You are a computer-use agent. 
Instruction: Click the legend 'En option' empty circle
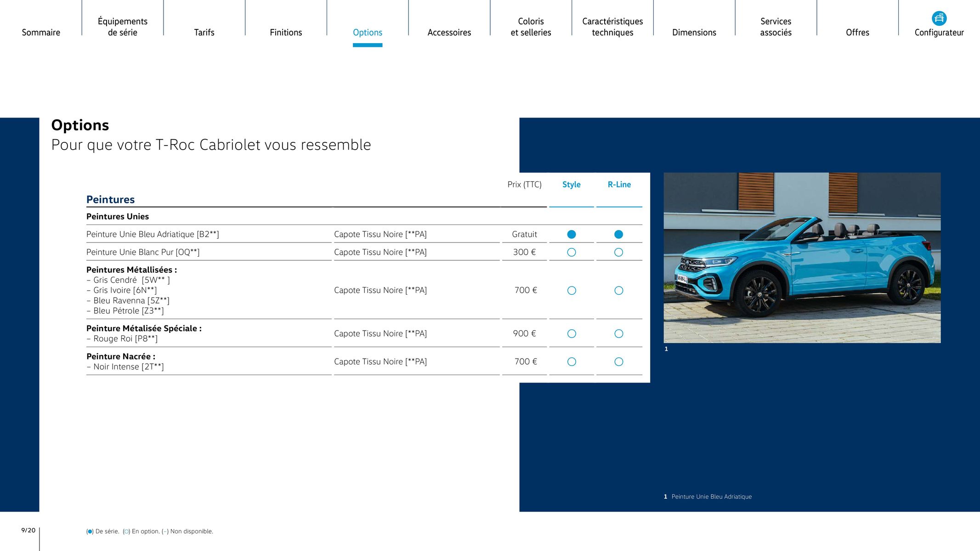126,532
